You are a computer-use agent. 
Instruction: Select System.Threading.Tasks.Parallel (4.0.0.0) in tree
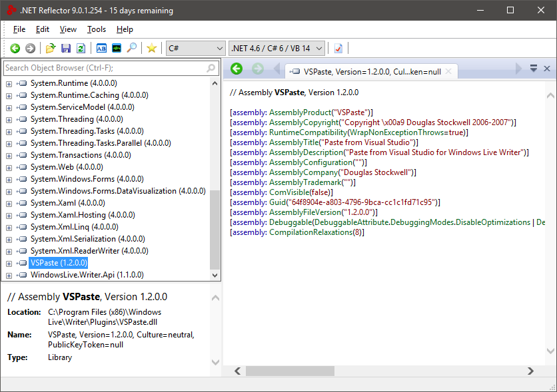(101, 143)
